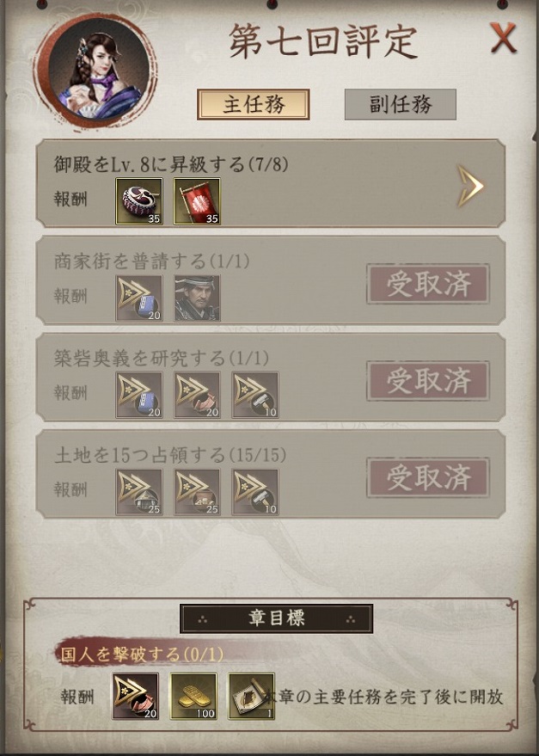The height and width of the screenshot is (756, 539).
Task: Switch to the 主任務 tab
Action: coord(253,104)
